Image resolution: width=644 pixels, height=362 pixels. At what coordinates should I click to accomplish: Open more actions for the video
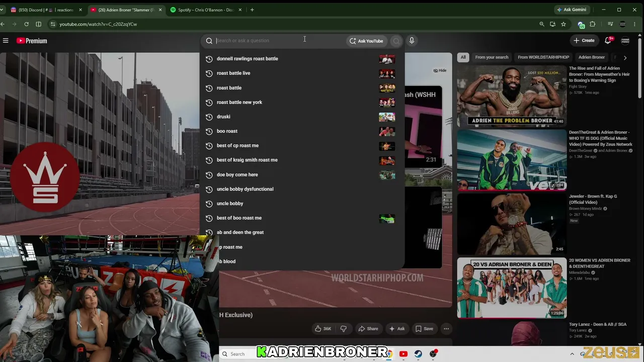pyautogui.click(x=446, y=329)
